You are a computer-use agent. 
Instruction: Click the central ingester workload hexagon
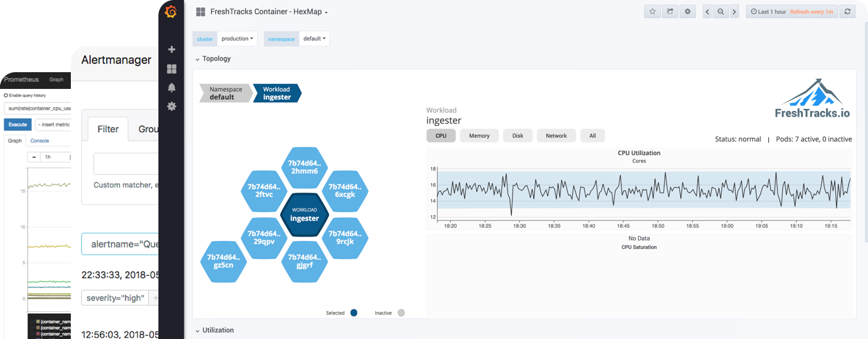tap(305, 215)
